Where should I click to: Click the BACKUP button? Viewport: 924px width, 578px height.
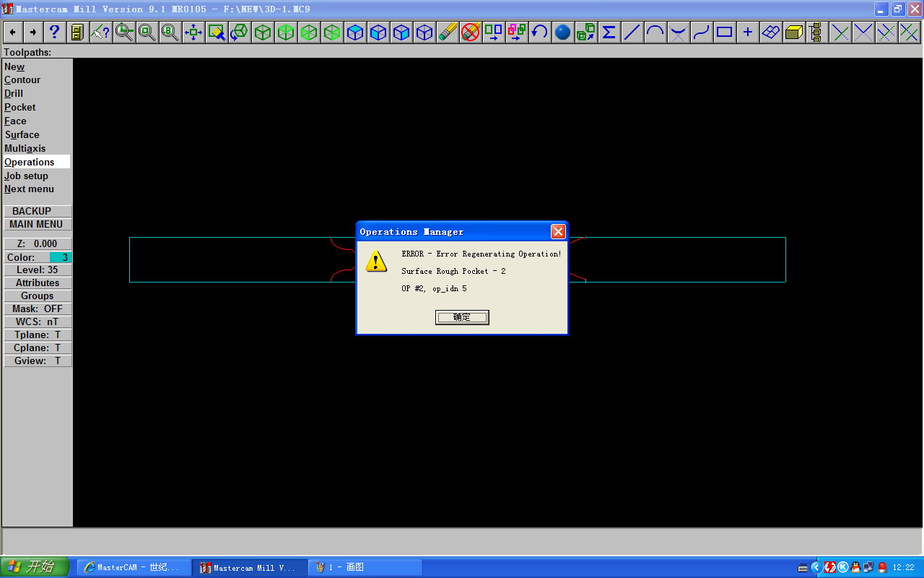coord(38,211)
